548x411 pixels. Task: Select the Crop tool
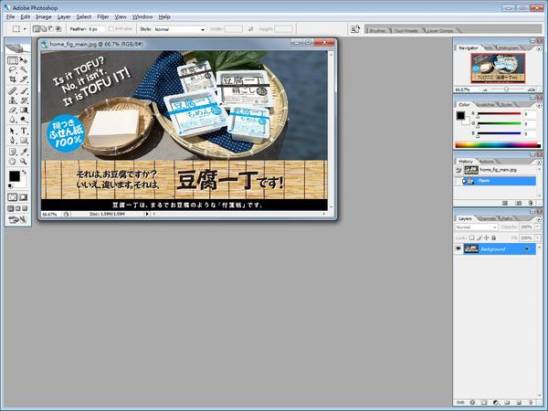(13, 80)
